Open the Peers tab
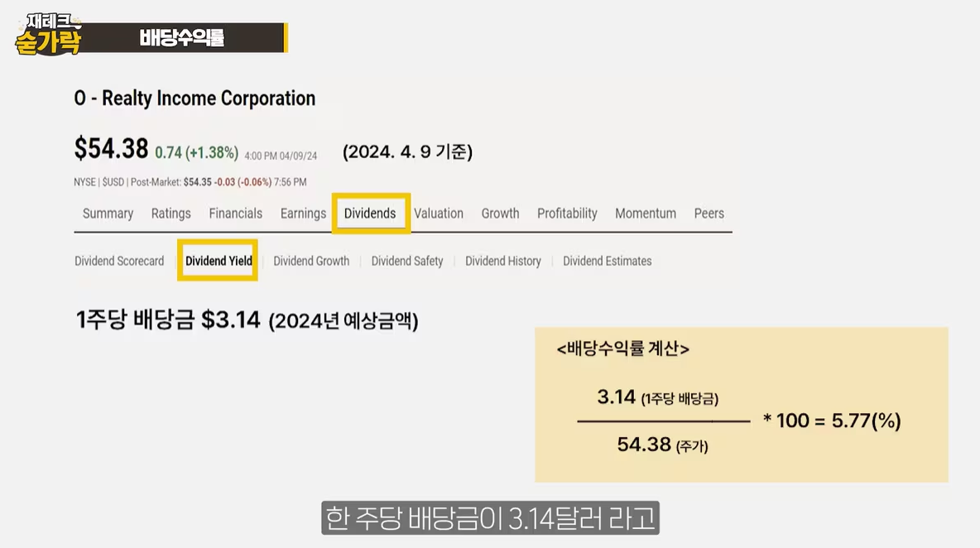The image size is (980, 548). [x=709, y=214]
